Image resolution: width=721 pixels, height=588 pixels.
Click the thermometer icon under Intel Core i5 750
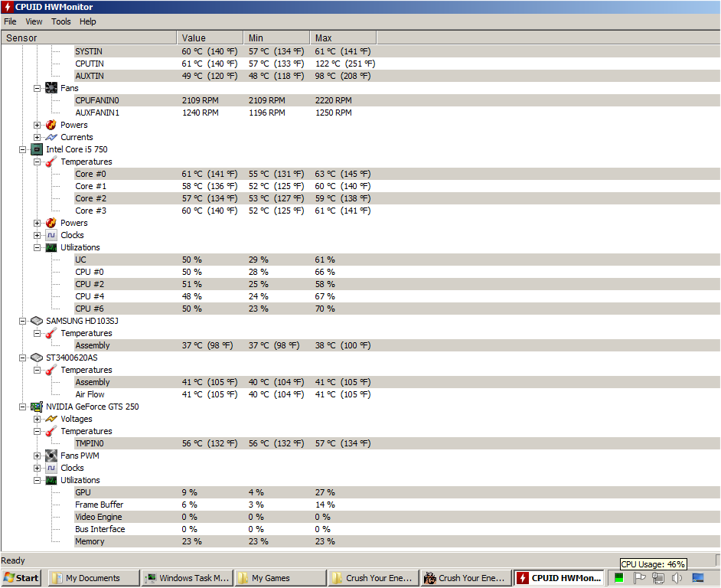[x=51, y=162]
